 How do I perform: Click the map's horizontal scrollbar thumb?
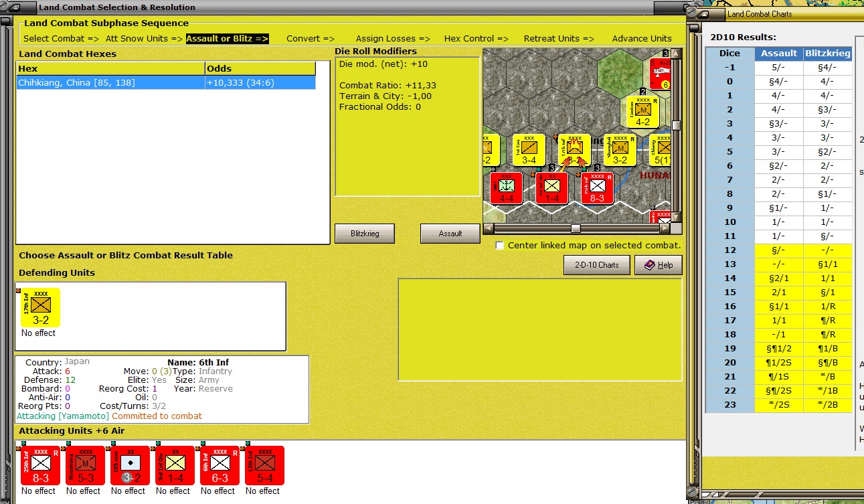tap(575, 228)
